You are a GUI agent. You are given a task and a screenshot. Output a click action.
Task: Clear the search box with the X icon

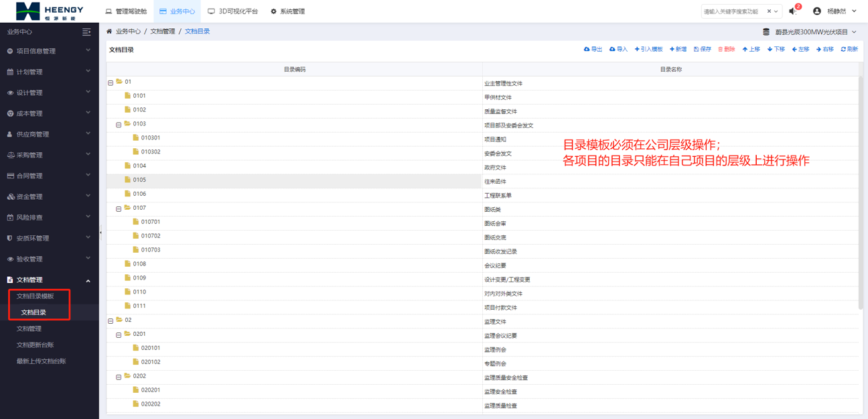tap(769, 11)
